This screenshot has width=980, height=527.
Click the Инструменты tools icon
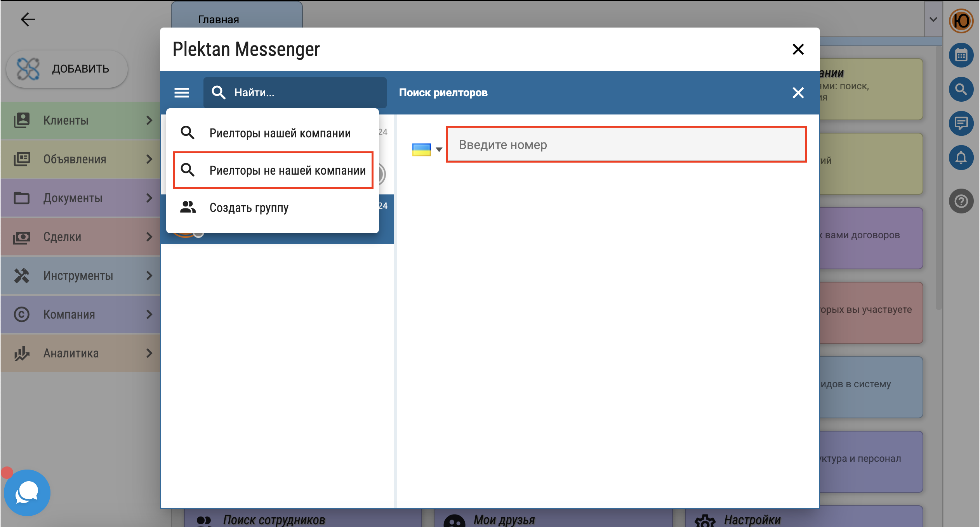(22, 276)
